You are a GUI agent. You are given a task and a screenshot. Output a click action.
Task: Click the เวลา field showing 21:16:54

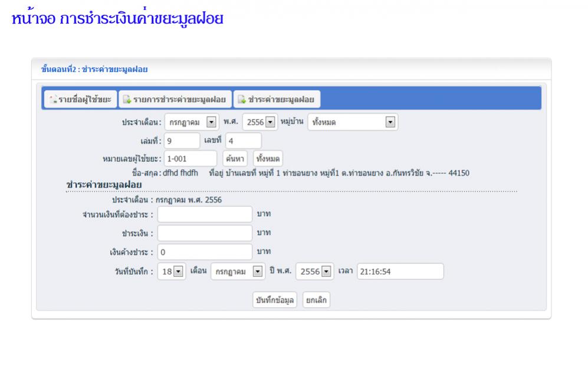(x=400, y=272)
